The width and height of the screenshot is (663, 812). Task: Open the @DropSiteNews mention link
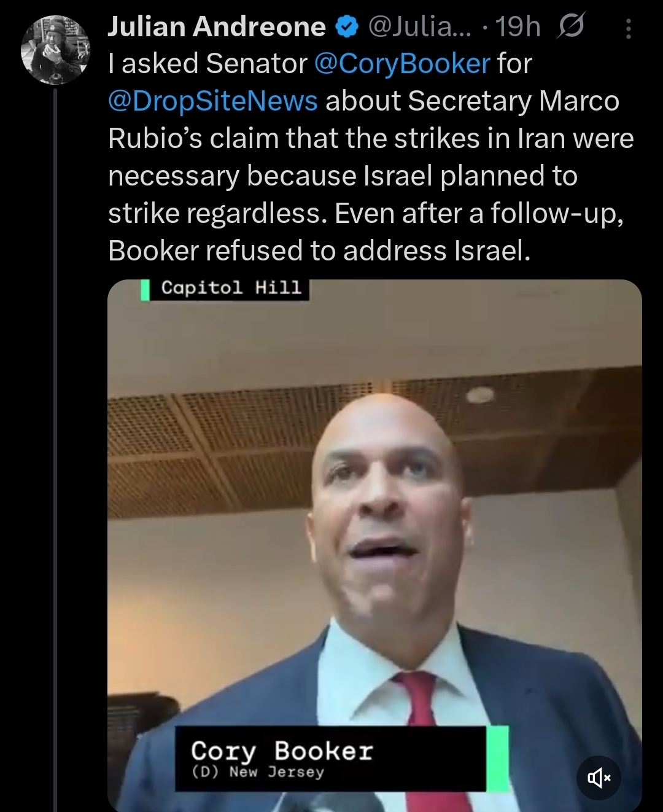[x=213, y=101]
